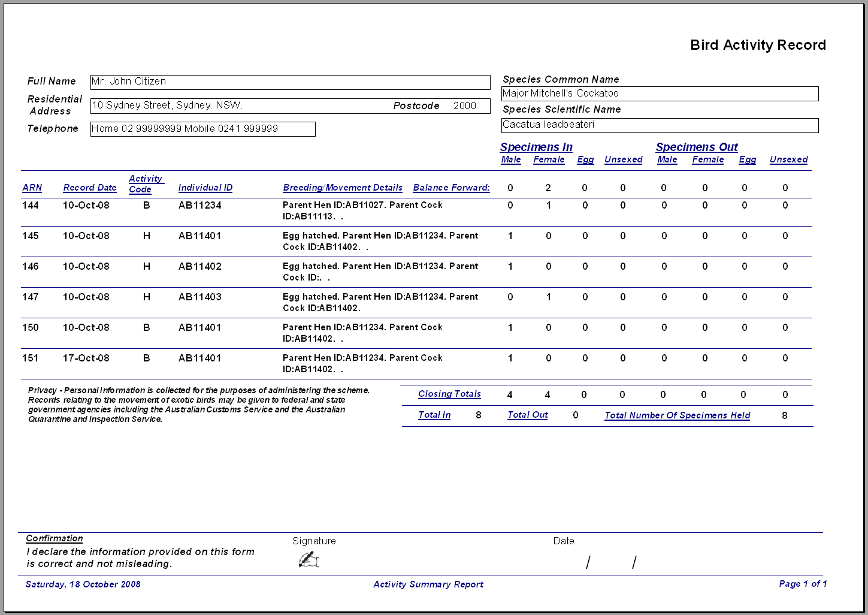Image resolution: width=868 pixels, height=615 pixels.
Task: Click the Specimens In heading
Action: pos(536,147)
